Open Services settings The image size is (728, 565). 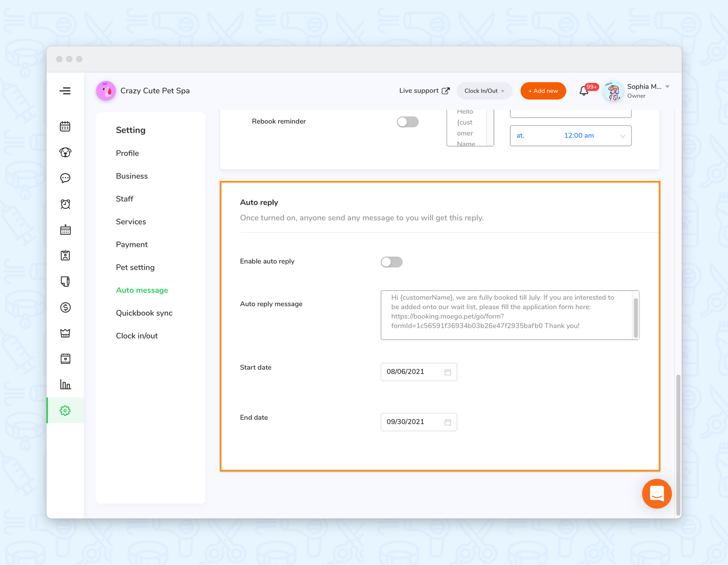pos(131,222)
